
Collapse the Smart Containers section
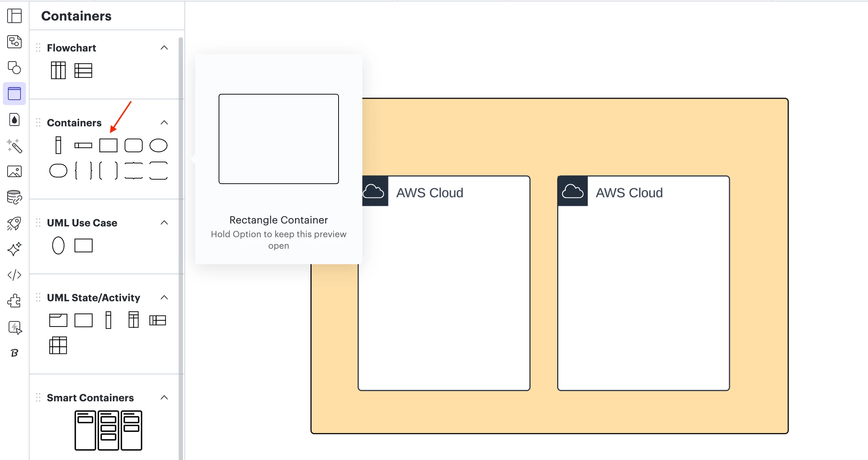(164, 398)
